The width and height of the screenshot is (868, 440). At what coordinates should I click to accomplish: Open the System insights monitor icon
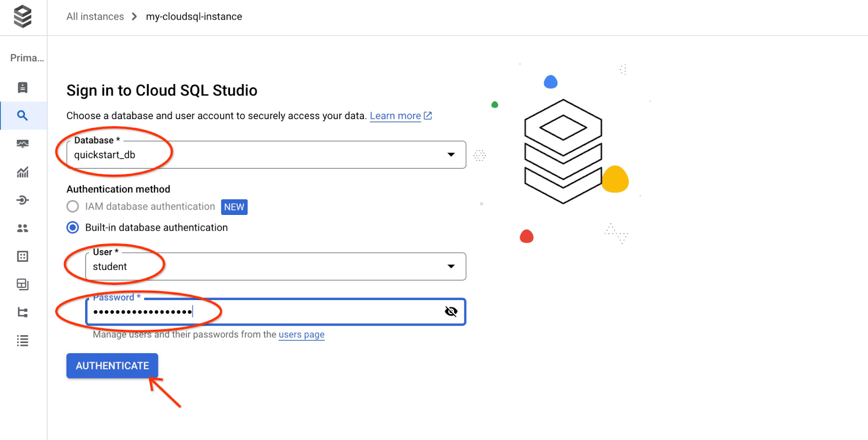point(23,144)
